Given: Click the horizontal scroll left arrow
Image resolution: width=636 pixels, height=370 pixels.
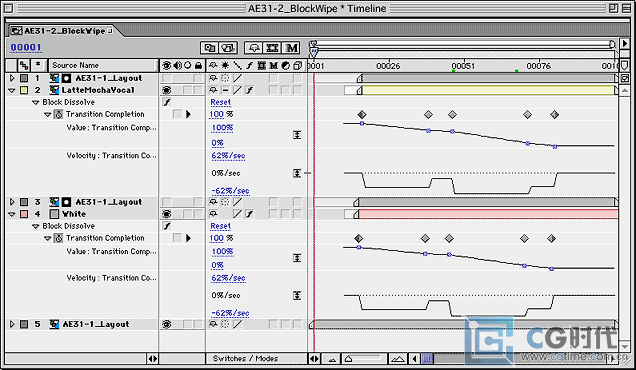Looking at the screenshot, I should tap(414, 359).
